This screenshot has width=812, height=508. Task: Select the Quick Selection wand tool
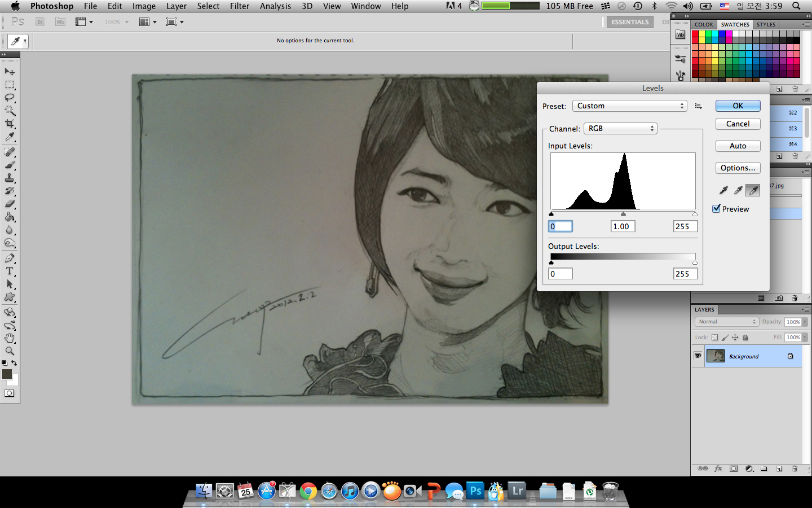tap(10, 111)
